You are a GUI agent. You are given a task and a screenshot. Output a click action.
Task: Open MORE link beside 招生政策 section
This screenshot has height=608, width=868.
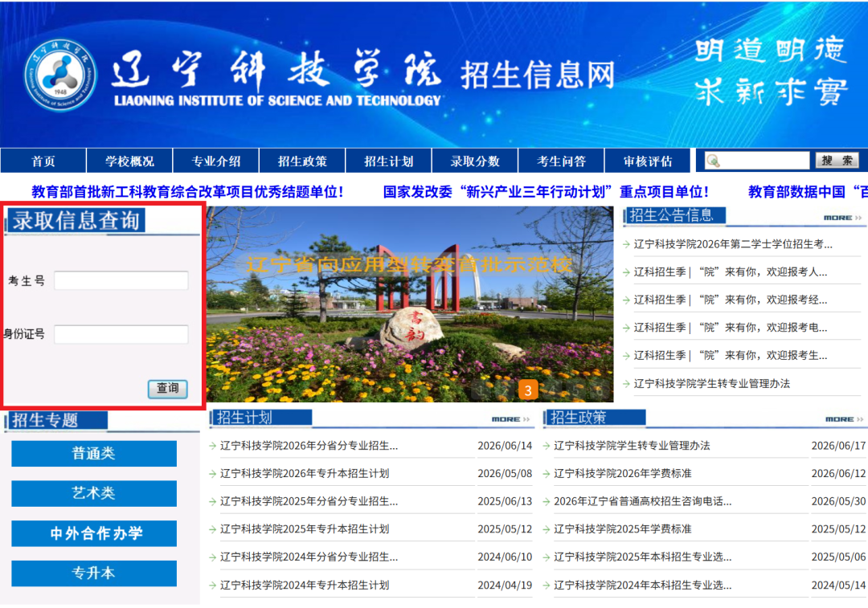pos(844,419)
